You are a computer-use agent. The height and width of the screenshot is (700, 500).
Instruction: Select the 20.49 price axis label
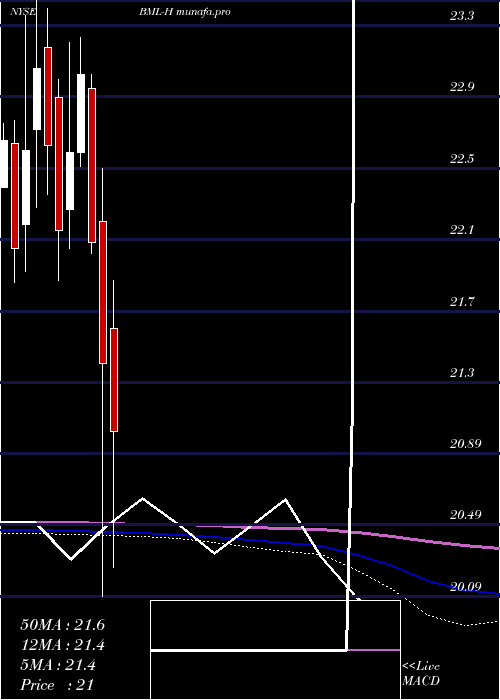(465, 515)
